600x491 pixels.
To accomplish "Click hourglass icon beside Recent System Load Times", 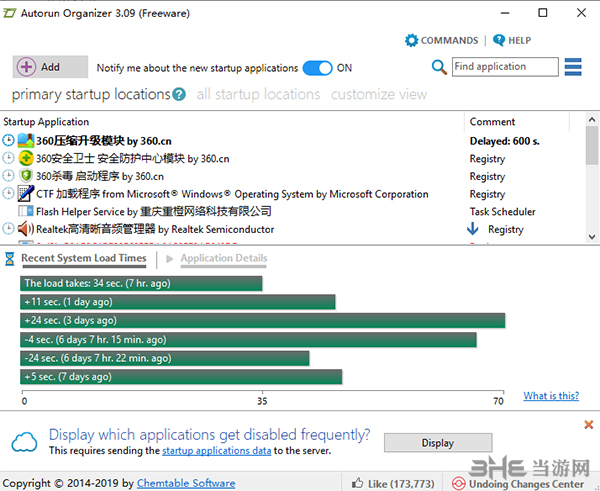I will click(x=10, y=259).
